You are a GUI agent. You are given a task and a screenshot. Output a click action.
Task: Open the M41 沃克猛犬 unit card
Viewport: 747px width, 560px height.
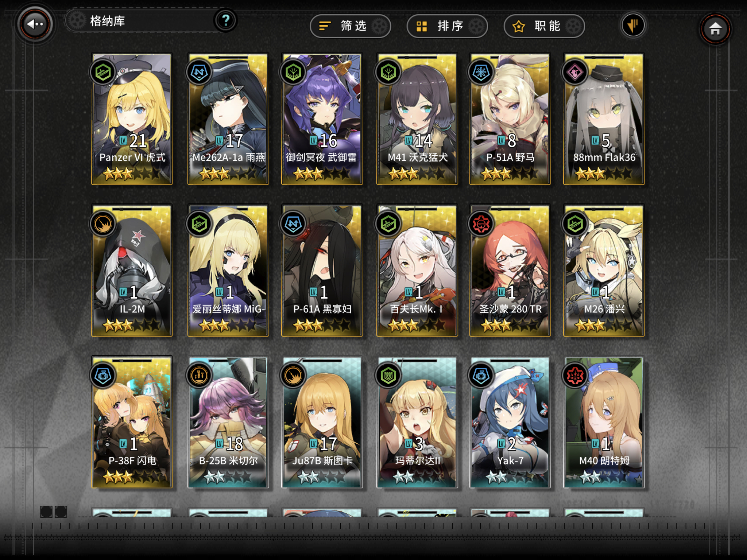(x=417, y=119)
